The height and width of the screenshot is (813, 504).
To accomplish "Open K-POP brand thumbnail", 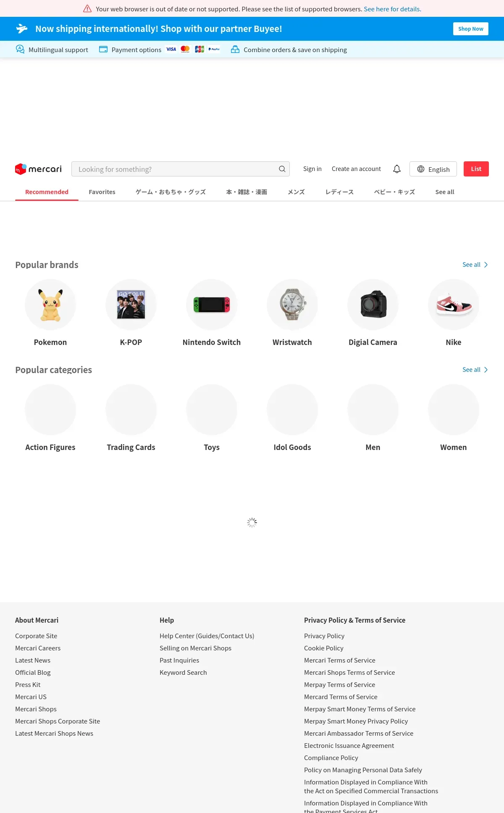I will [x=131, y=305].
